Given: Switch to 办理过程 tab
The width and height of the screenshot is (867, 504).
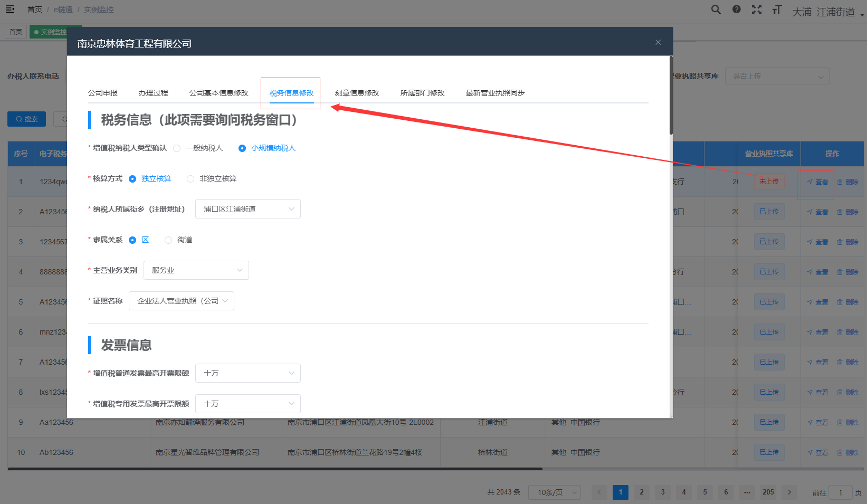Looking at the screenshot, I should (x=154, y=93).
